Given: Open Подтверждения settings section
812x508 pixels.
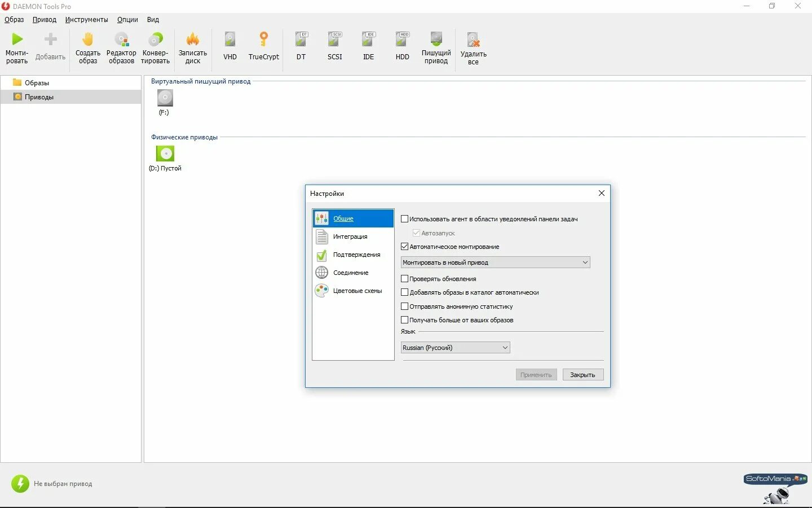Looking at the screenshot, I should point(353,255).
